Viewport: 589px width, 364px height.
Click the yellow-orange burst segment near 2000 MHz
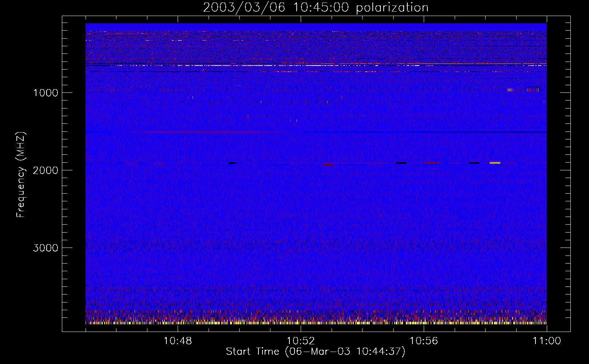495,163
